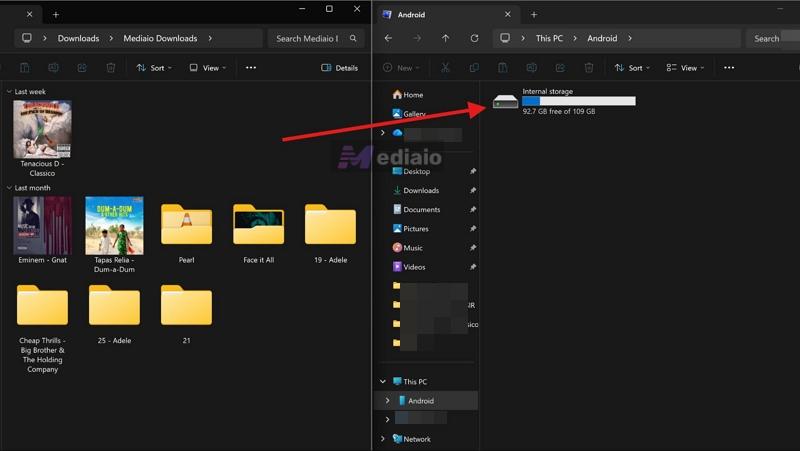
Task: Collapse the Last month group
Action: pyautogui.click(x=9, y=188)
